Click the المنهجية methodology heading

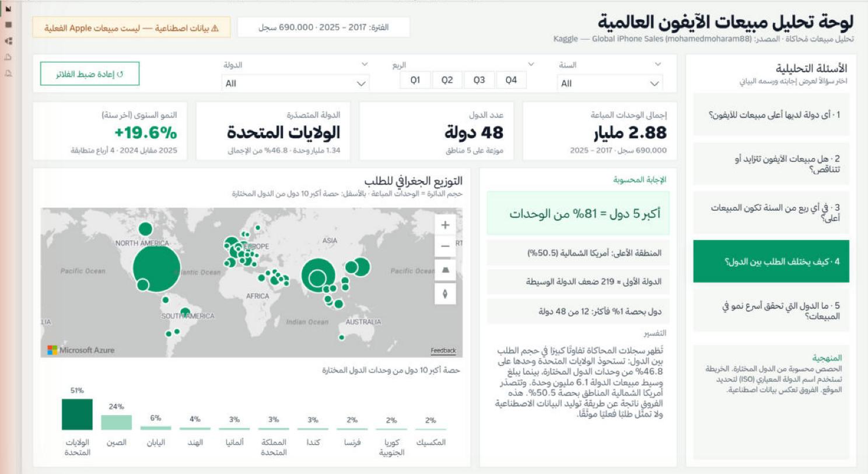point(827,358)
